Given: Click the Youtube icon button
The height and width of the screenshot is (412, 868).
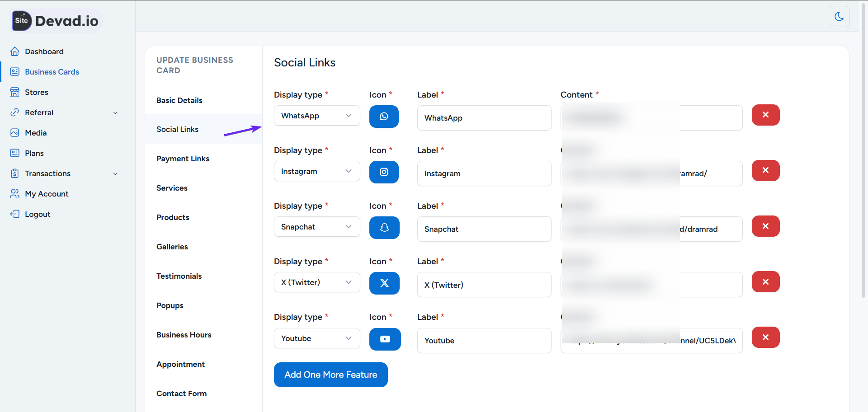Looking at the screenshot, I should point(385,339).
